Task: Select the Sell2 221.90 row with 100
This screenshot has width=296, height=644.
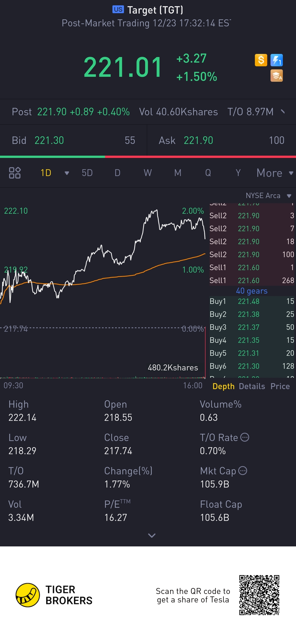Action: coord(252,254)
